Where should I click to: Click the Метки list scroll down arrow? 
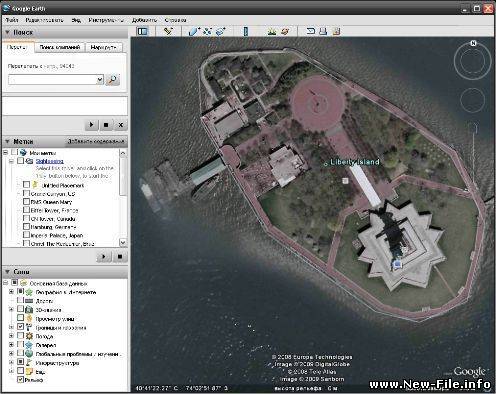[123, 243]
